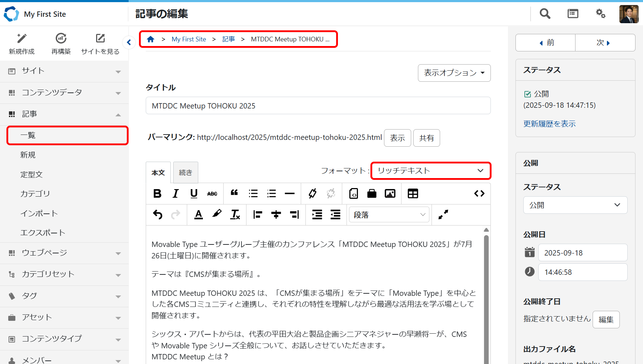Viewport: 643px width, 364px height.
Task: Click the 共有 button beside the permalink
Action: (426, 138)
